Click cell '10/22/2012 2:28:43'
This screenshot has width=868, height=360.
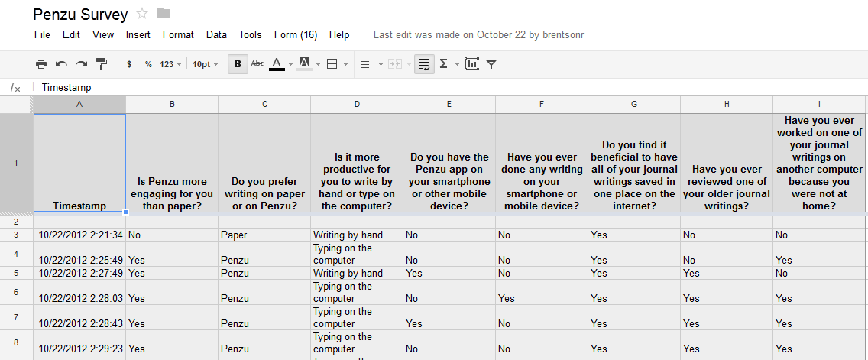pyautogui.click(x=79, y=317)
